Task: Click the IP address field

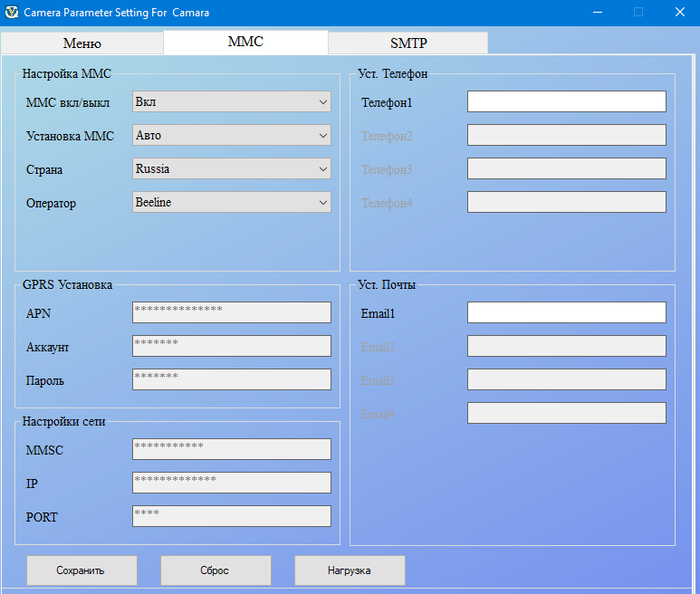Action: [231, 484]
